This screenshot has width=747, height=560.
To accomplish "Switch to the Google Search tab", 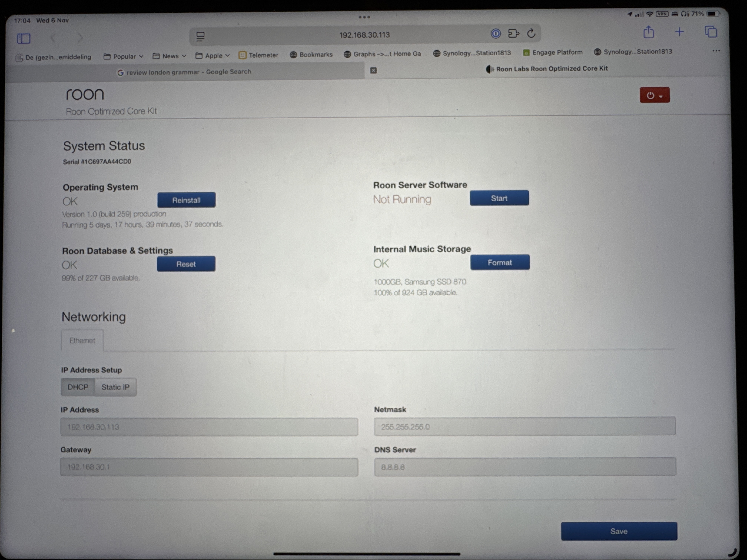I will [x=184, y=72].
